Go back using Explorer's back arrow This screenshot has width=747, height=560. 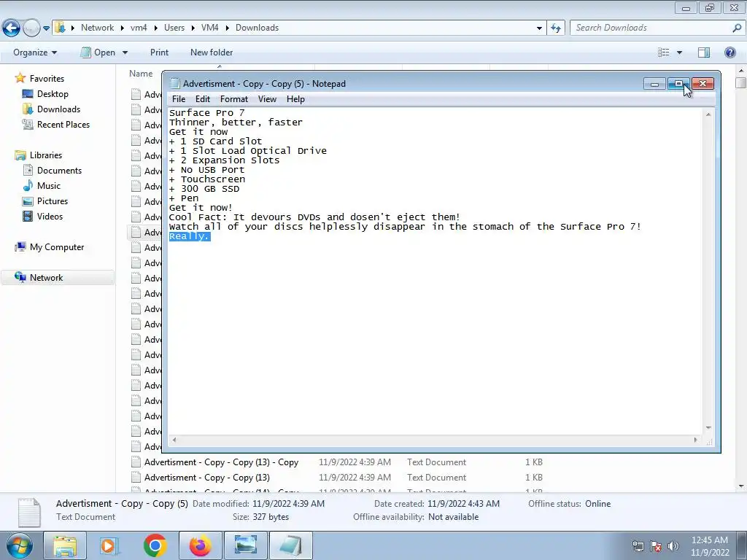tap(12, 28)
